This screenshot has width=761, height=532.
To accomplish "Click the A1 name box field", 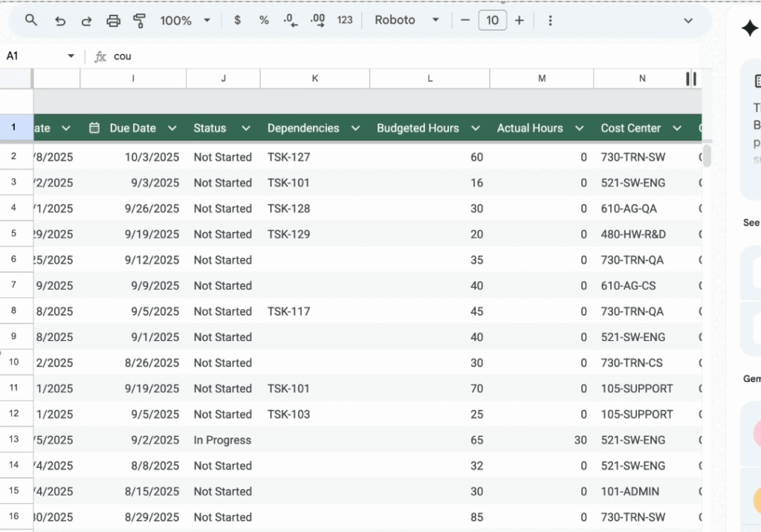I will pos(33,56).
